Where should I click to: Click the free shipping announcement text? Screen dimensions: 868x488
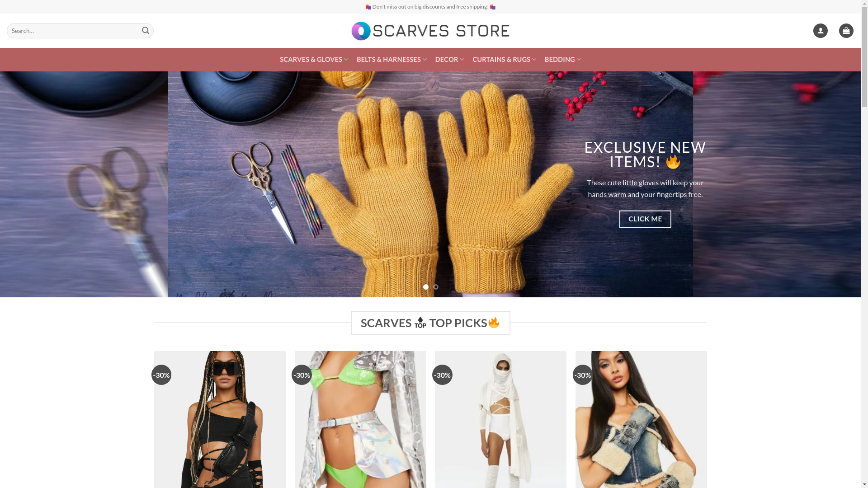click(x=430, y=7)
